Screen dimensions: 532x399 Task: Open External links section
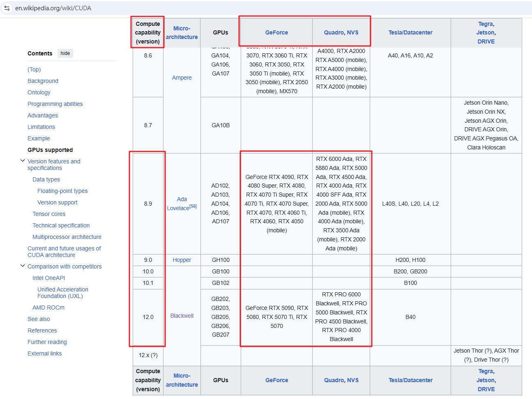pos(44,353)
